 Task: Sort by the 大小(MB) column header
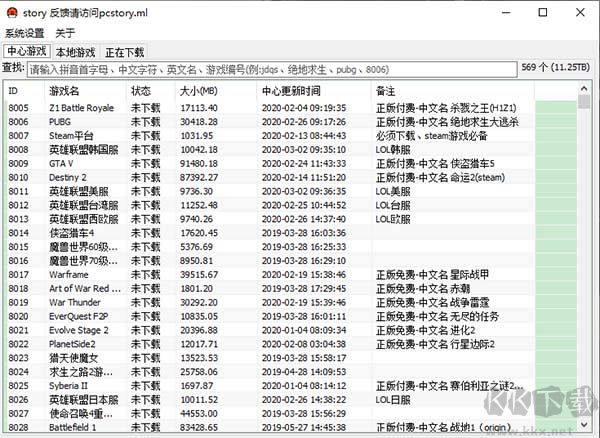(217, 91)
